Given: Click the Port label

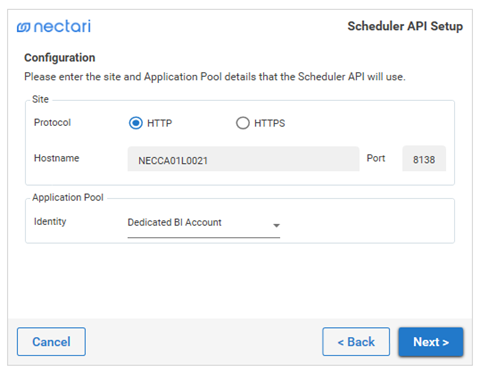Looking at the screenshot, I should 376,158.
